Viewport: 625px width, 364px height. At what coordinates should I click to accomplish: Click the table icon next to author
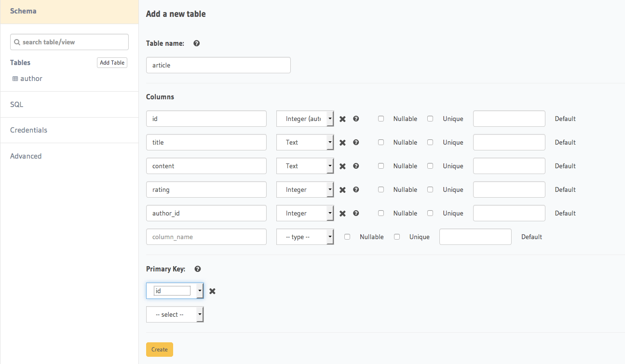coord(15,79)
